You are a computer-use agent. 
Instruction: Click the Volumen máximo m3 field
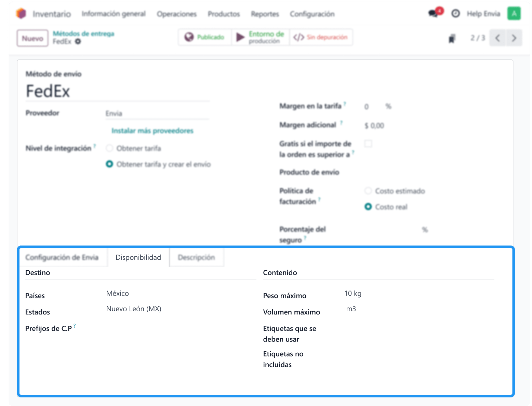tap(351, 309)
